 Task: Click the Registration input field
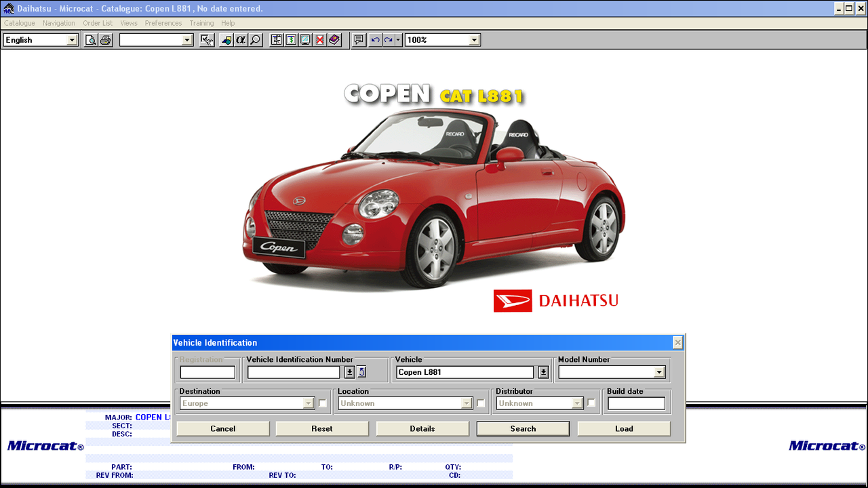(x=208, y=372)
